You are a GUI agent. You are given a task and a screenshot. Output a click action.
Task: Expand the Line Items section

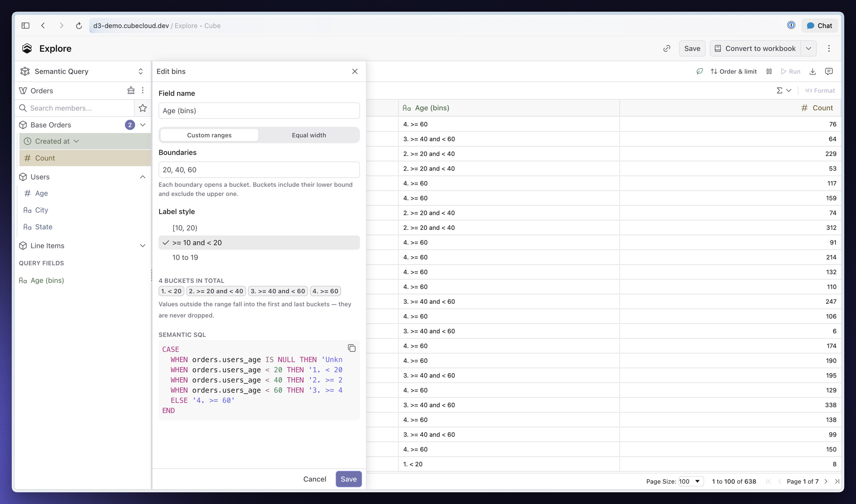pos(143,246)
